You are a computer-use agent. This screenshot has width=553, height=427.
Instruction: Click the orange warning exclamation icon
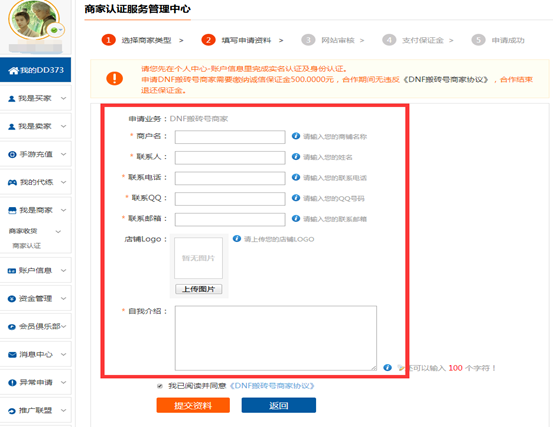[115, 78]
